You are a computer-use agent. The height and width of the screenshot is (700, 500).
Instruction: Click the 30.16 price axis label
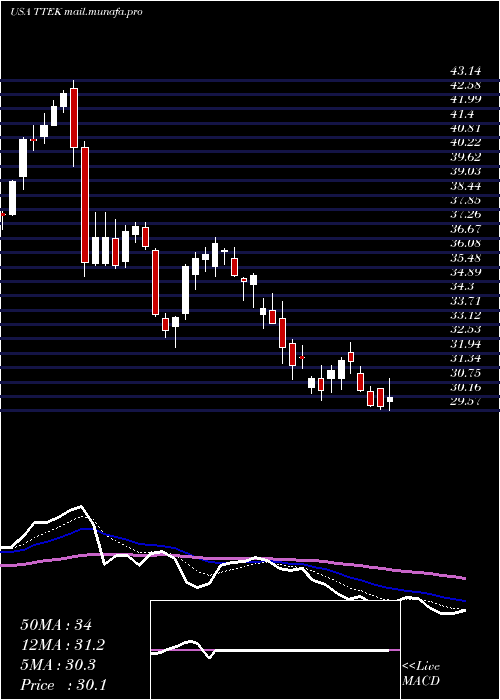464,388
